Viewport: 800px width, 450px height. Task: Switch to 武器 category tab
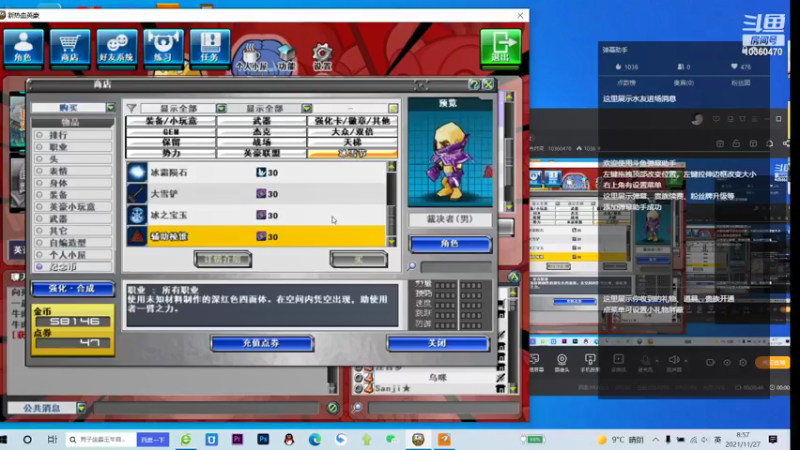pos(261,121)
